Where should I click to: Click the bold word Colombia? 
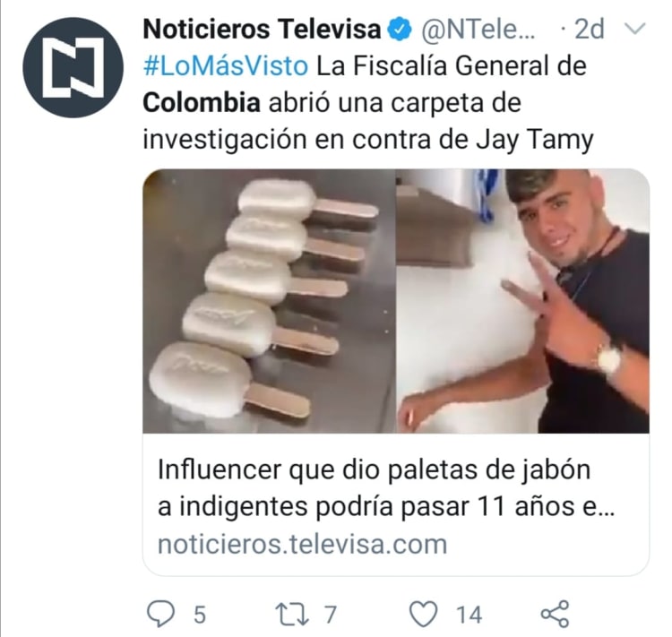[202, 103]
